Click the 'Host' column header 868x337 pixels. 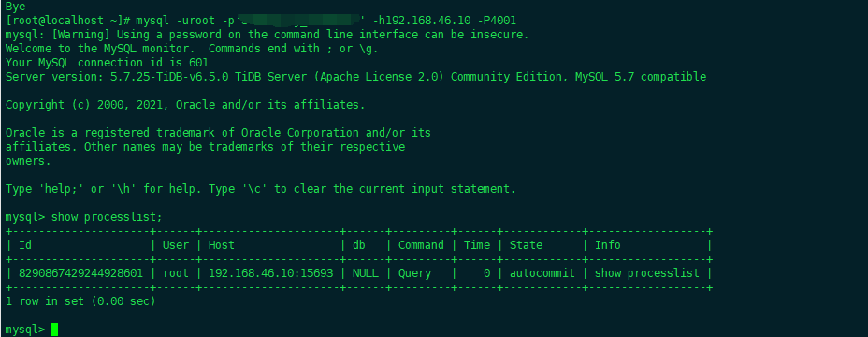click(222, 245)
